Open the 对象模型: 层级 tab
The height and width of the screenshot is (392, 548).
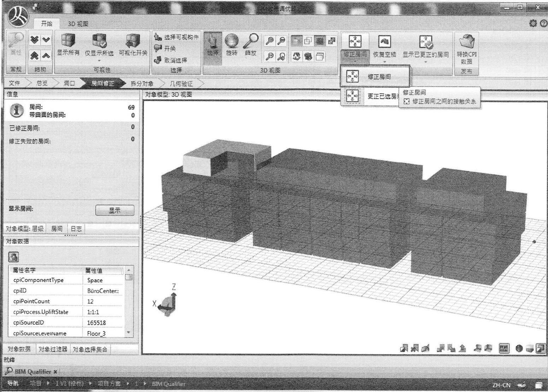coord(25,228)
